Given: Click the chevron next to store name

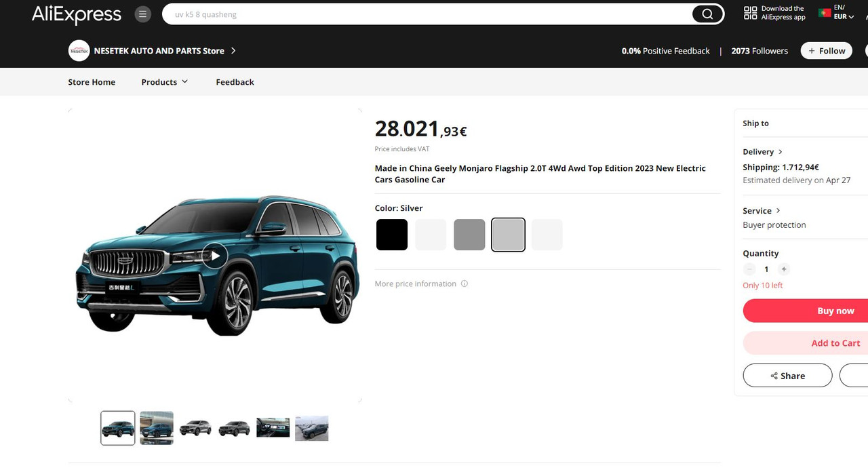Looking at the screenshot, I should pos(233,51).
